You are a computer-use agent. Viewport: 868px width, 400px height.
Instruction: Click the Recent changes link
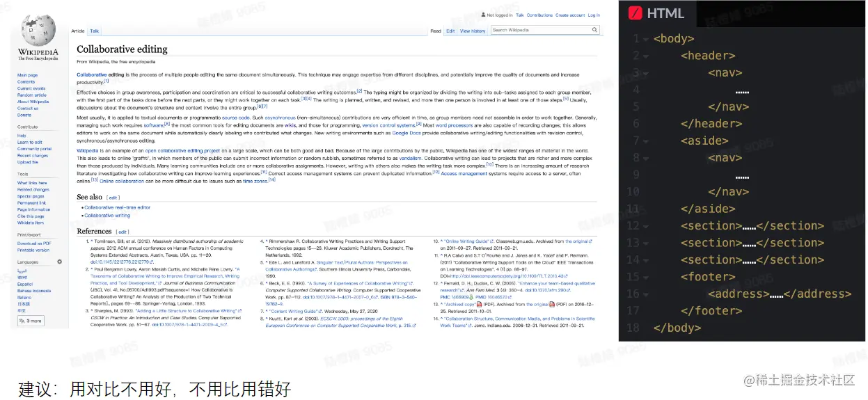point(33,155)
